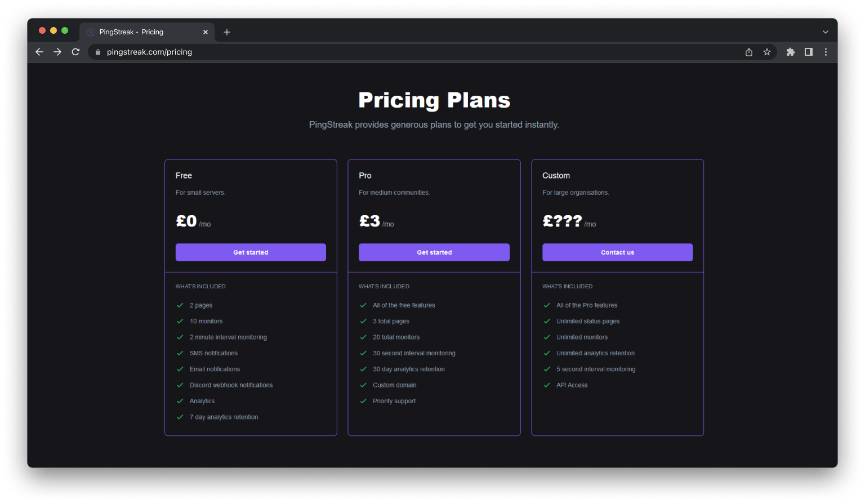Toggle the browser side panel icon

809,52
